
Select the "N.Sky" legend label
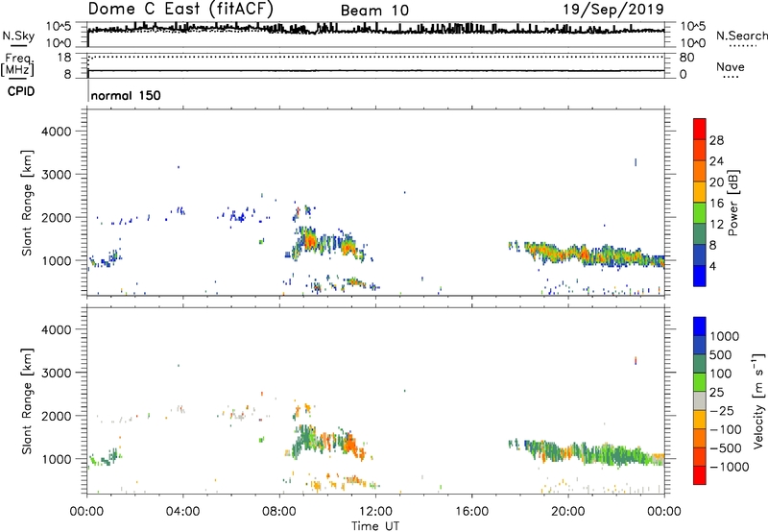click(18, 36)
